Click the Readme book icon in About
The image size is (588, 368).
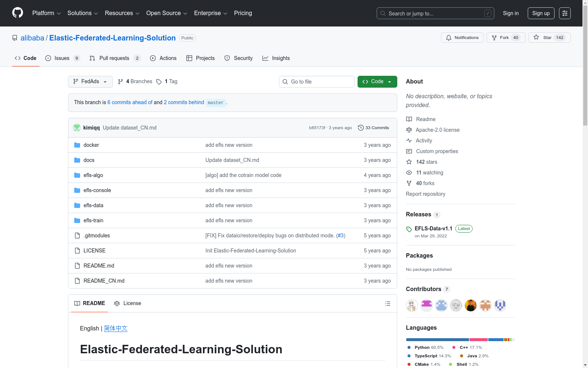[x=409, y=119]
